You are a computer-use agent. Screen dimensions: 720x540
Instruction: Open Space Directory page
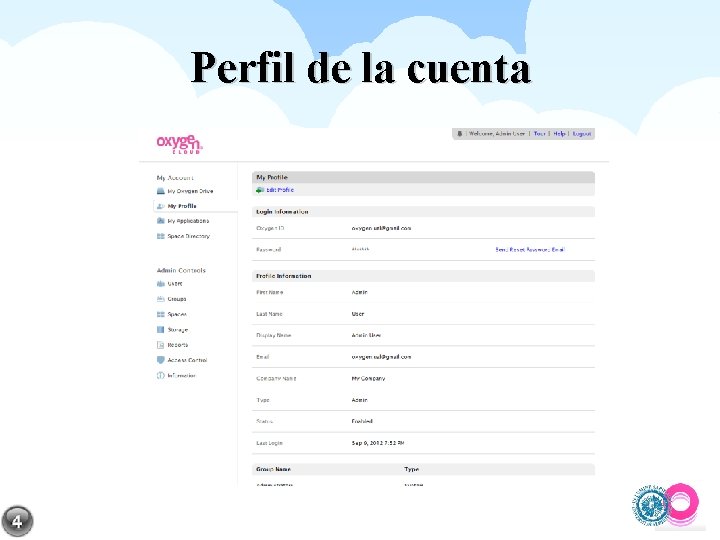tap(188, 236)
